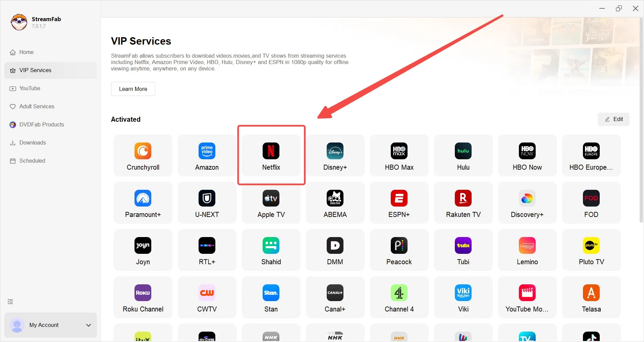Open the Amazon Prime Video tile
This screenshot has height=342, width=644.
207,156
